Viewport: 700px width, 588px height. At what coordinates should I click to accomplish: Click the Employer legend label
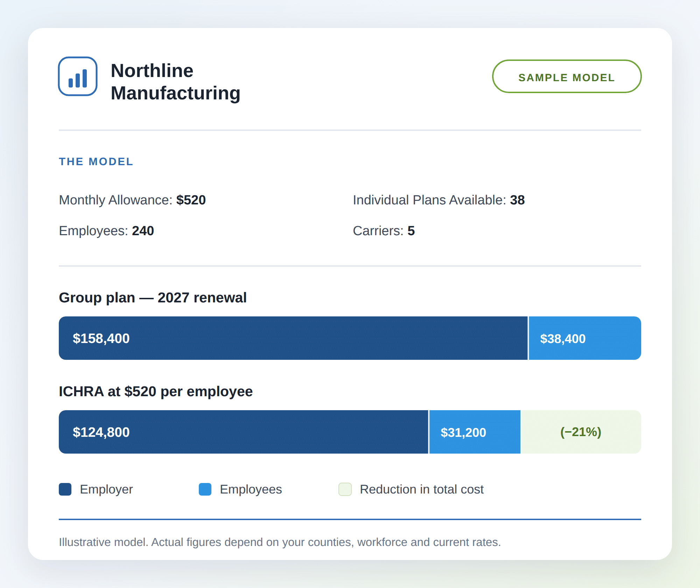(x=106, y=489)
